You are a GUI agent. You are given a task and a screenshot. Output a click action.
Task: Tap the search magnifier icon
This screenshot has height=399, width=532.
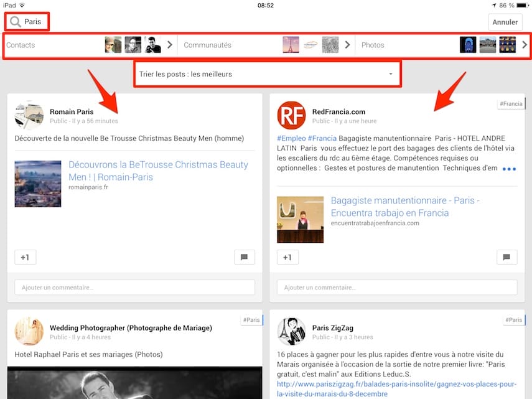(16, 22)
